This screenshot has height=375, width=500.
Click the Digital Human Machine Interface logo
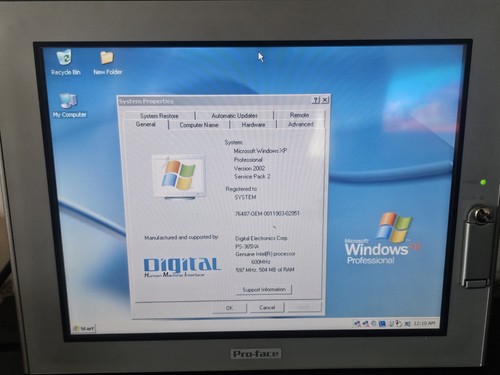[x=182, y=267]
